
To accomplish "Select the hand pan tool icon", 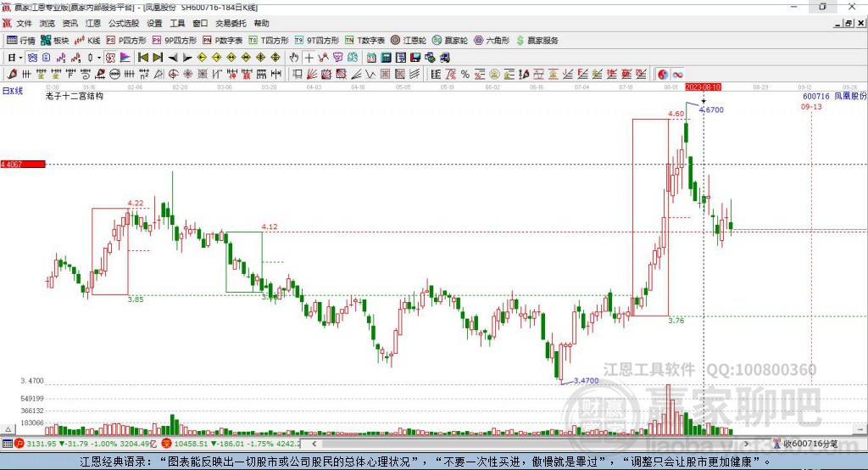I will pos(294,58).
